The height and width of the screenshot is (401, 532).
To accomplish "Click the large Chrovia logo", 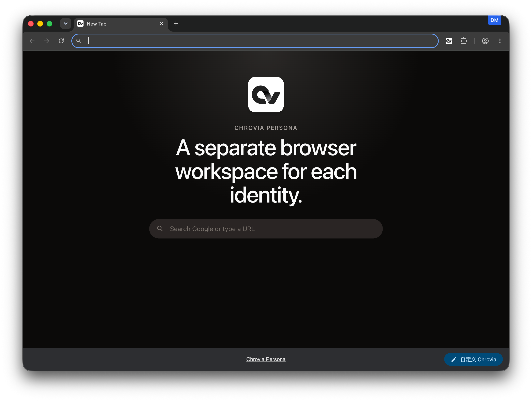I will pos(266,95).
